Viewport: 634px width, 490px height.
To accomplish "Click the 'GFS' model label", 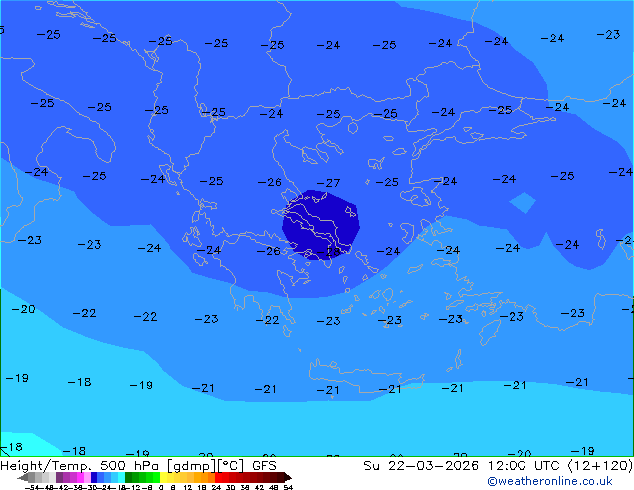I will coord(264,466).
